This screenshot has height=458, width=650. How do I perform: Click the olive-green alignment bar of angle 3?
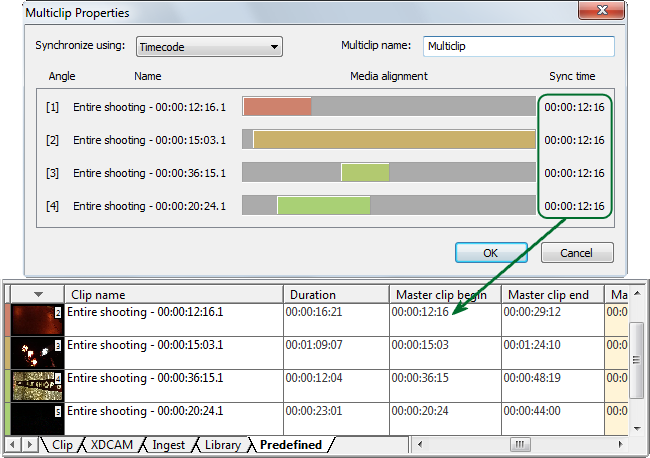point(365,172)
